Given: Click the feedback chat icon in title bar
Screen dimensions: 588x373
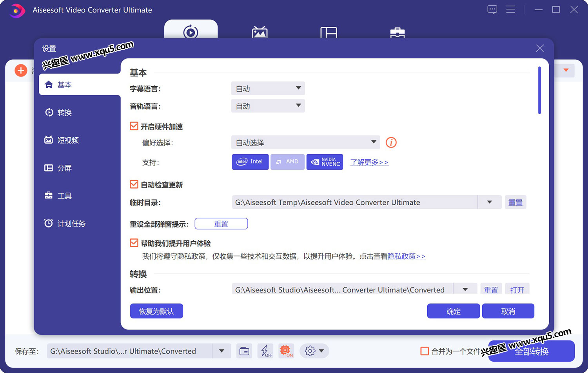Looking at the screenshot, I should click(492, 9).
